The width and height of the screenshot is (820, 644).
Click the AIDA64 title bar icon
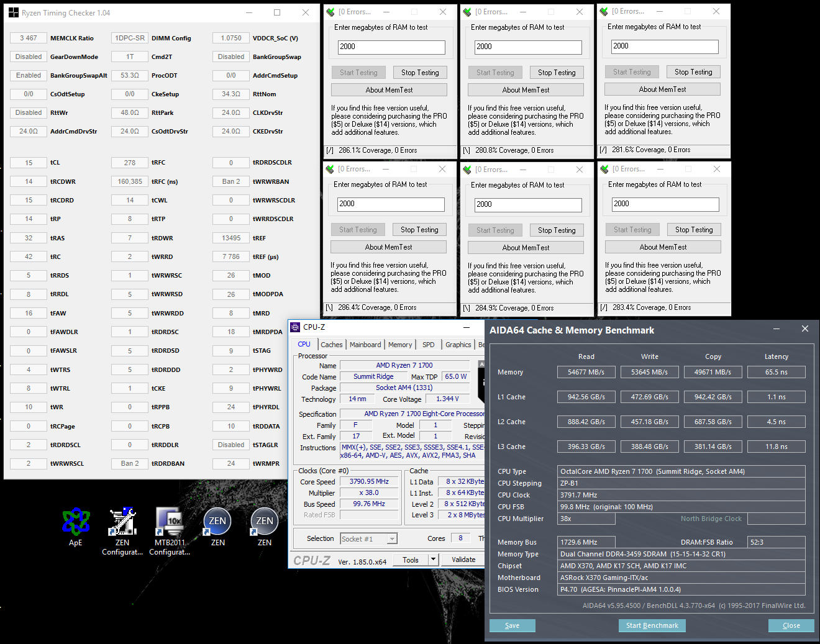coord(491,330)
